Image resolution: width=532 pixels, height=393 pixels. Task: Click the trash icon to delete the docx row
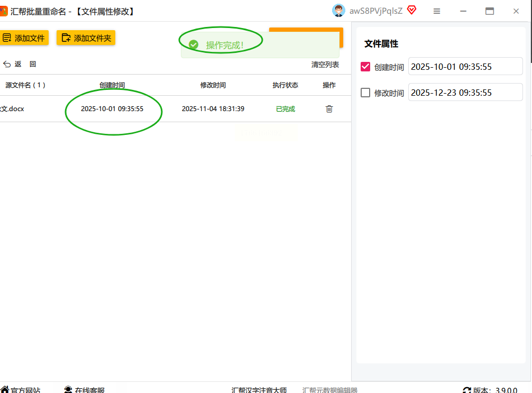pos(329,109)
